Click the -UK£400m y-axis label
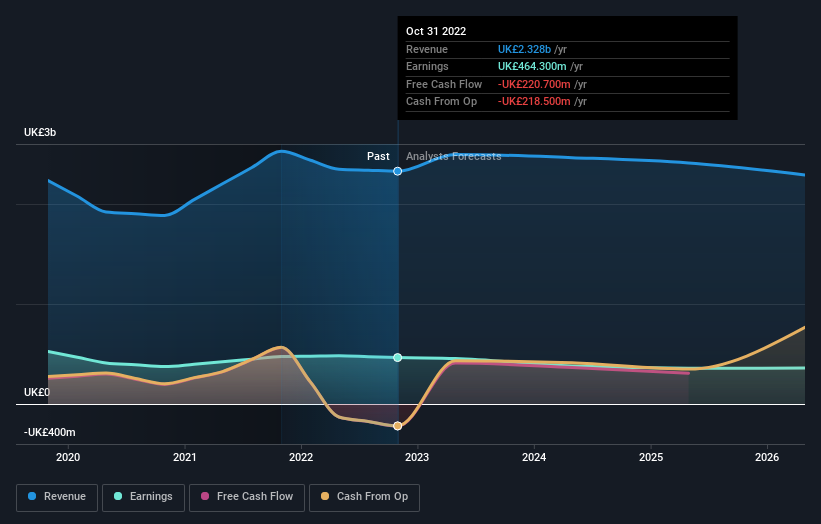The height and width of the screenshot is (524, 821). coord(50,432)
